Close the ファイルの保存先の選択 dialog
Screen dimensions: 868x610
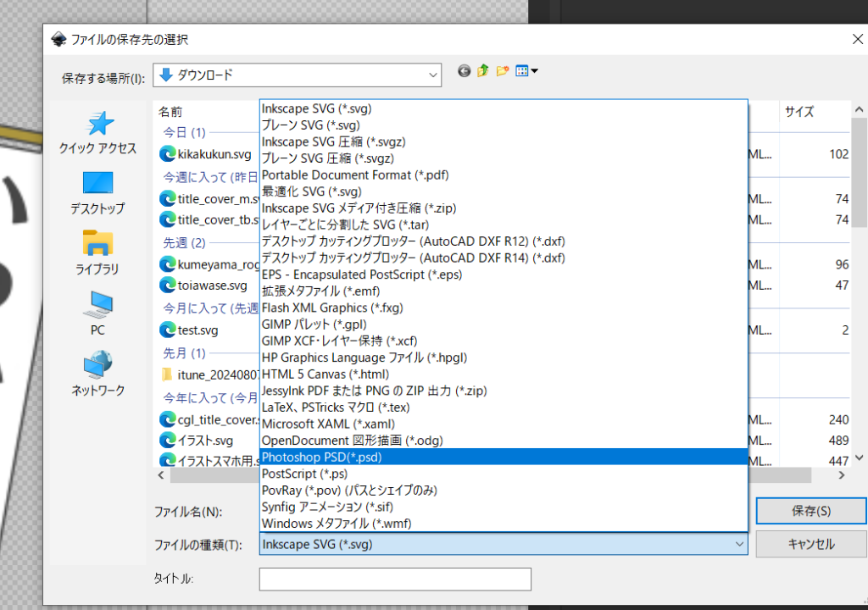(858, 39)
